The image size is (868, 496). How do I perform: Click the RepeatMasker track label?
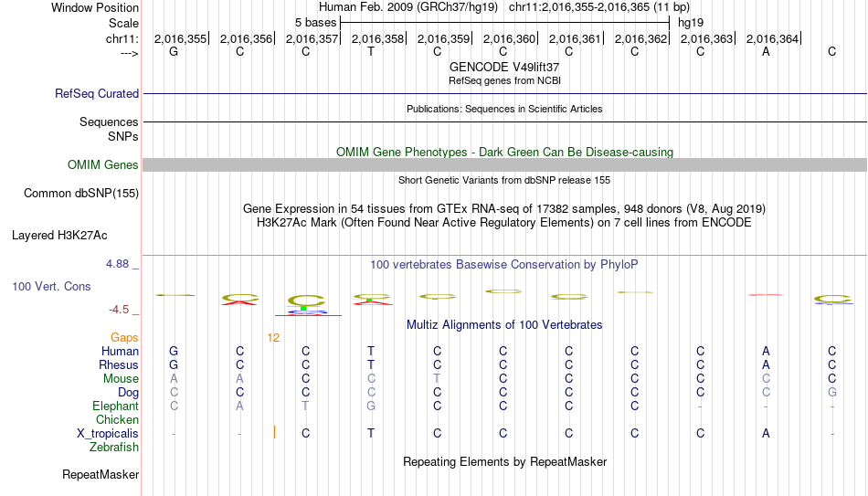click(x=101, y=474)
